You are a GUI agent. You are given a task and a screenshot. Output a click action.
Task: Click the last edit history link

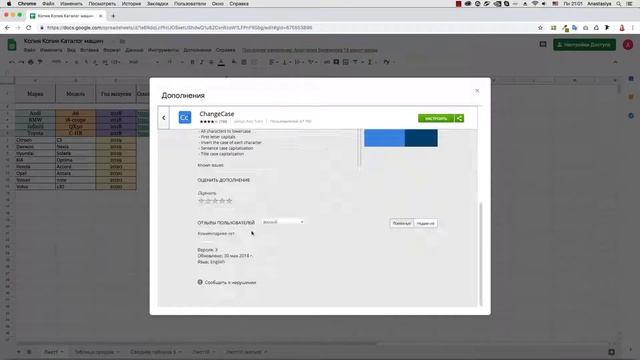click(309, 50)
